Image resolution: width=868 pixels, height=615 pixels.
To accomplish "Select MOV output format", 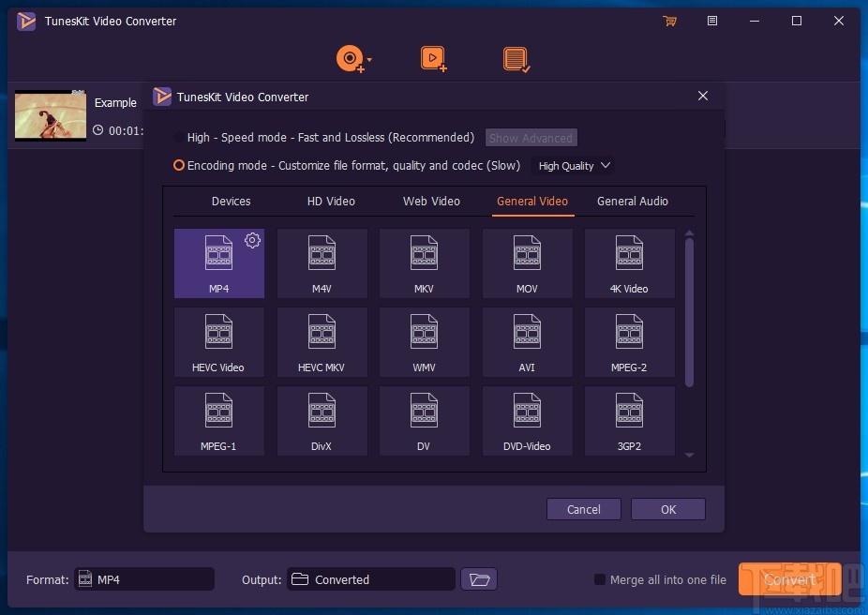I will tap(527, 263).
